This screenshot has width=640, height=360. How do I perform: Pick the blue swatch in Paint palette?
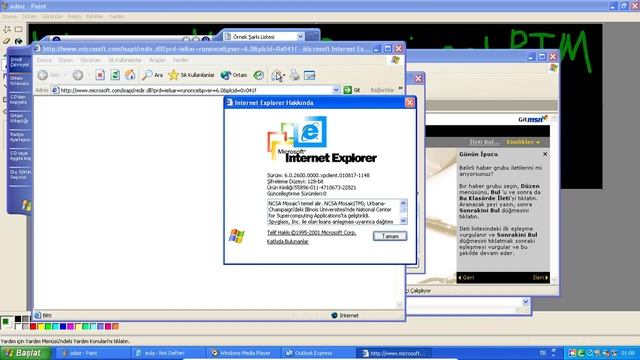pos(63,326)
